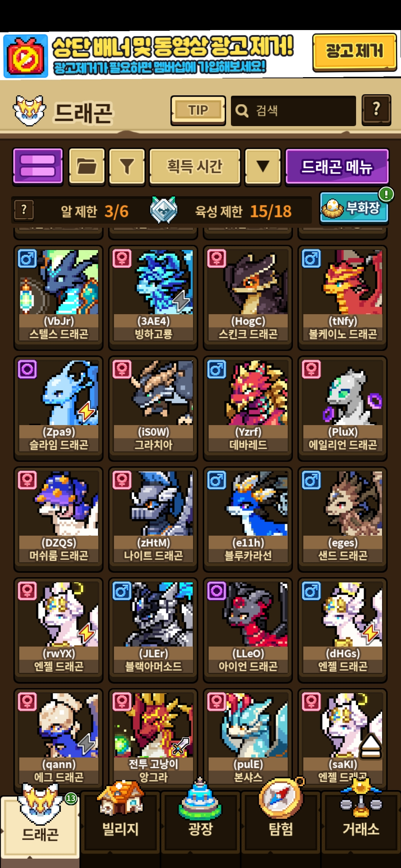Toggle the purple list view layout button
The image size is (401, 868).
pos(38,166)
